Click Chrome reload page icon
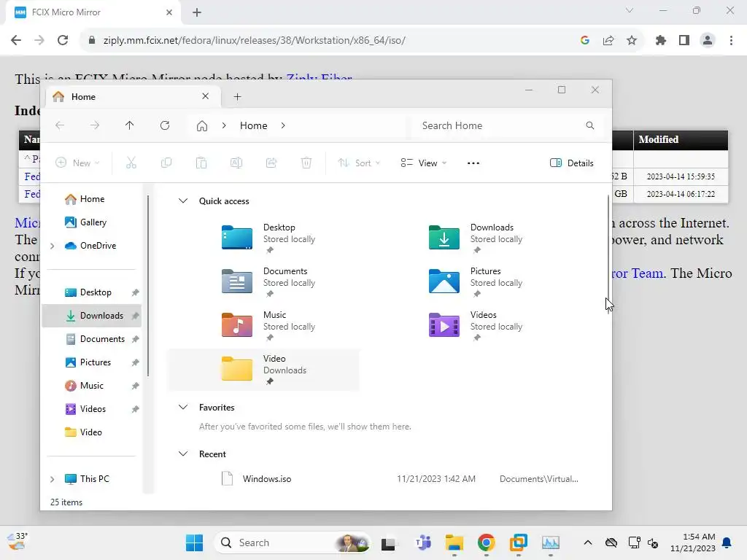The height and width of the screenshot is (560, 747). [x=63, y=40]
